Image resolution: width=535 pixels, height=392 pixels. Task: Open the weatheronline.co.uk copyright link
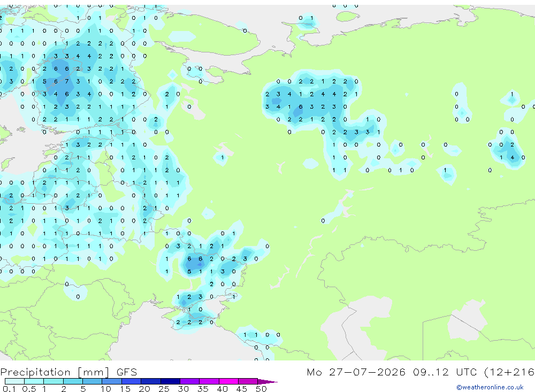pos(490,387)
